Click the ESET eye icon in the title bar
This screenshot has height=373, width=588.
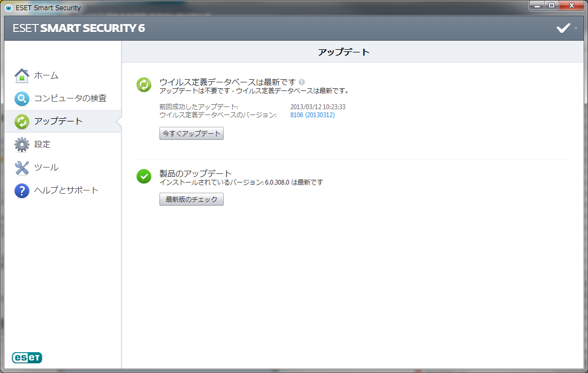coord(8,8)
